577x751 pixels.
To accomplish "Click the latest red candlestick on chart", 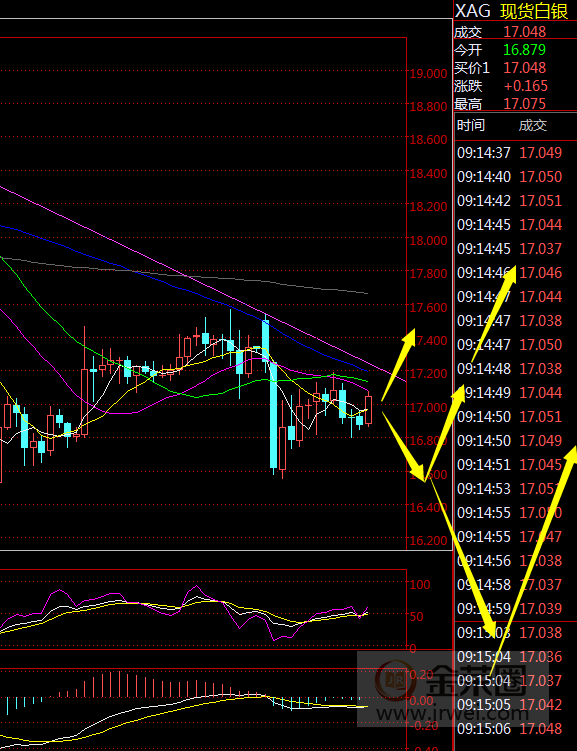I will coord(368,410).
